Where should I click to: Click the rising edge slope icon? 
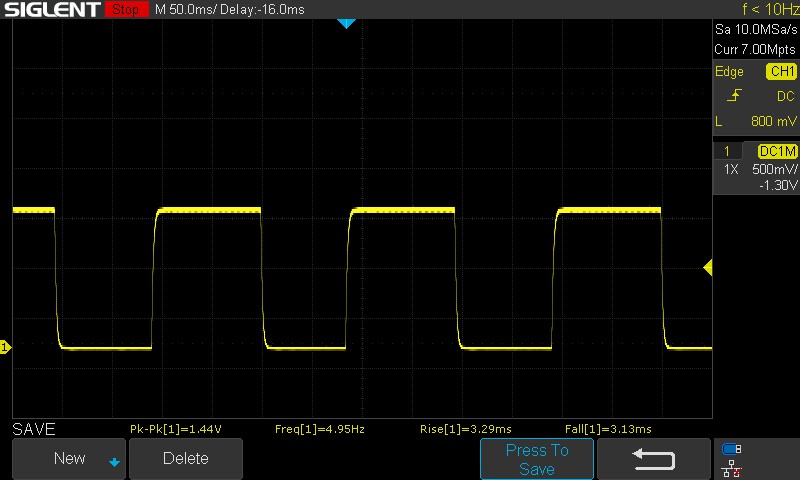coord(734,95)
